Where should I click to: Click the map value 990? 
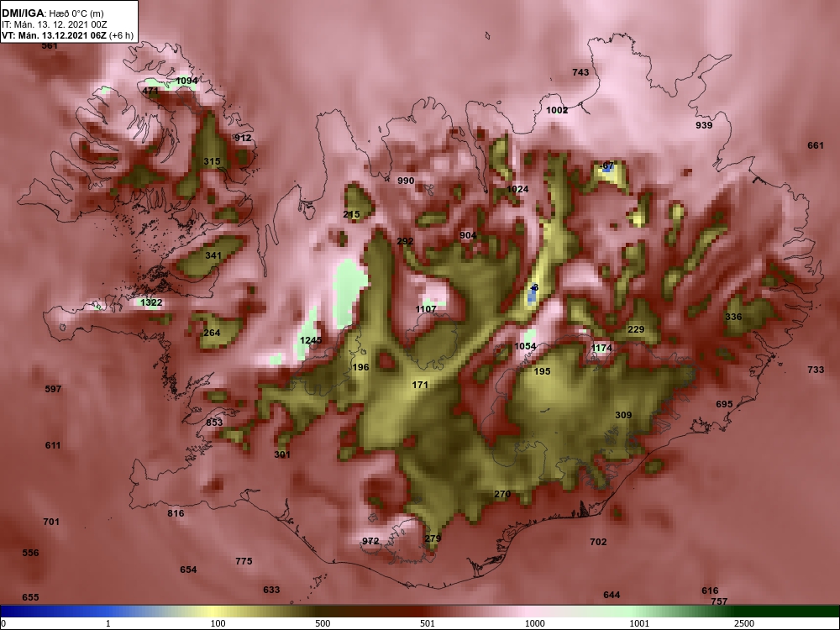[406, 181]
